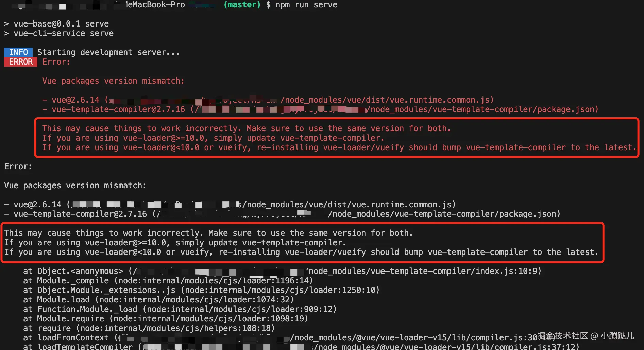Screen dimensions: 644x350
Task: Click 'at Module.require' stack trace line
Action: click(x=166, y=319)
